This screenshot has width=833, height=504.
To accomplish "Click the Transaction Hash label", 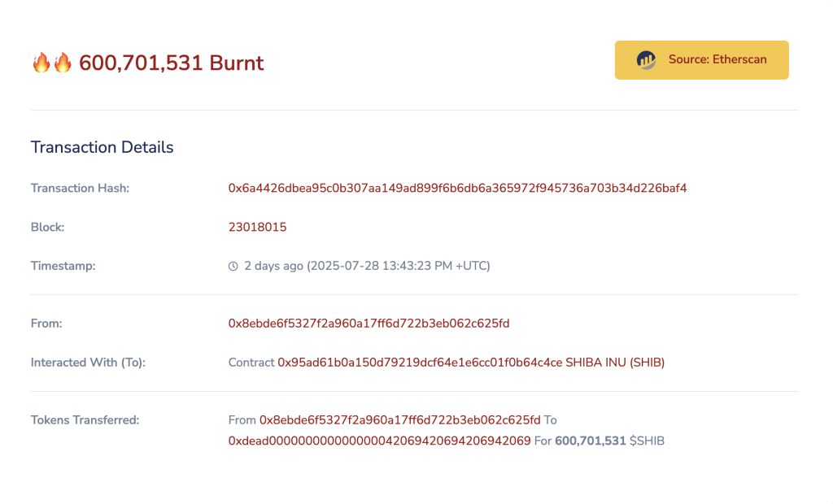I will point(80,188).
